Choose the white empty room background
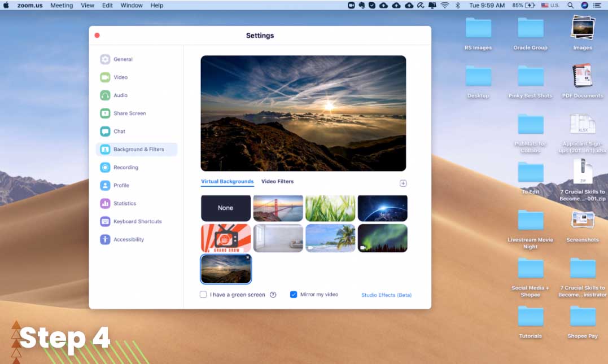The height and width of the screenshot is (364, 608). tap(278, 238)
